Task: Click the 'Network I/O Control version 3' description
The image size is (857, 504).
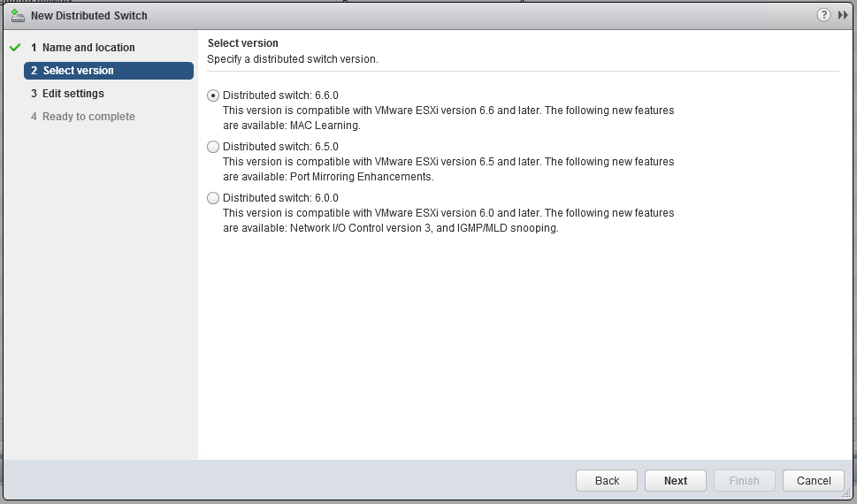Action: [x=360, y=228]
